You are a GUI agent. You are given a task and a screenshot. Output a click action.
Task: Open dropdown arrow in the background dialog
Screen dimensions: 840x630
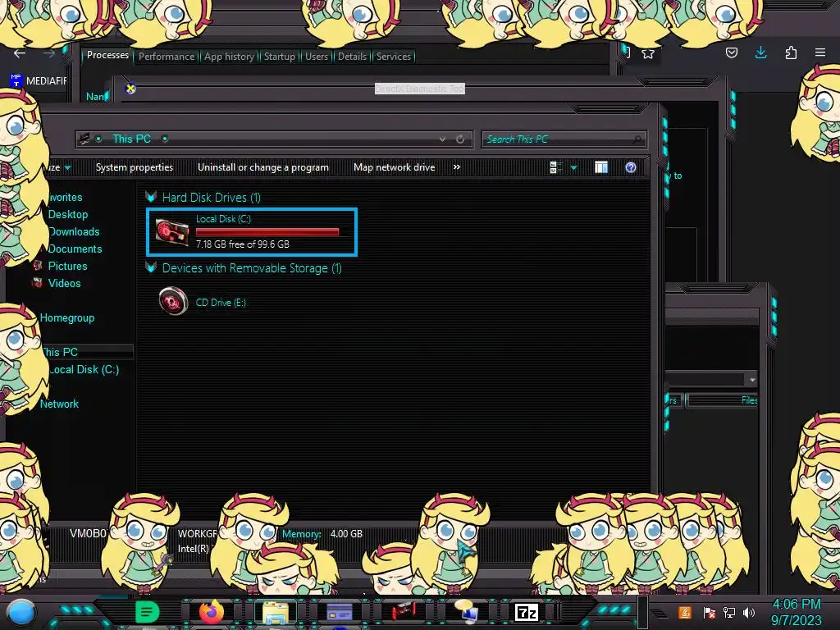click(752, 379)
